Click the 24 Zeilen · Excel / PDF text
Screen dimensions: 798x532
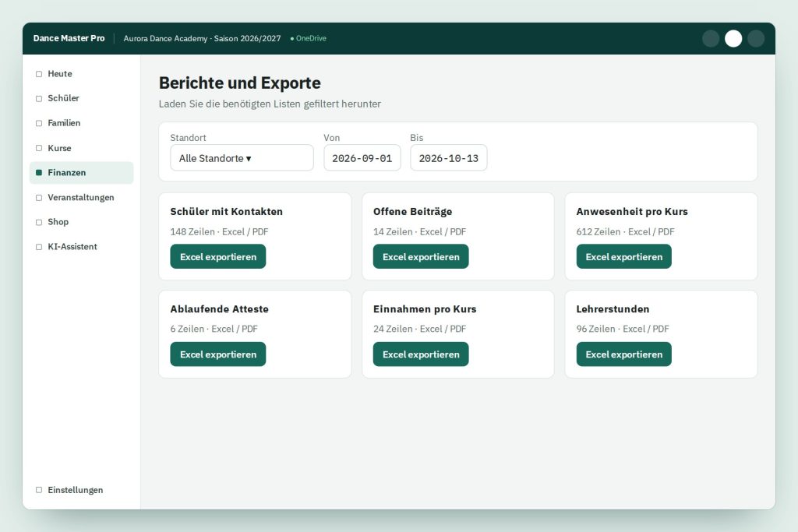click(x=419, y=329)
